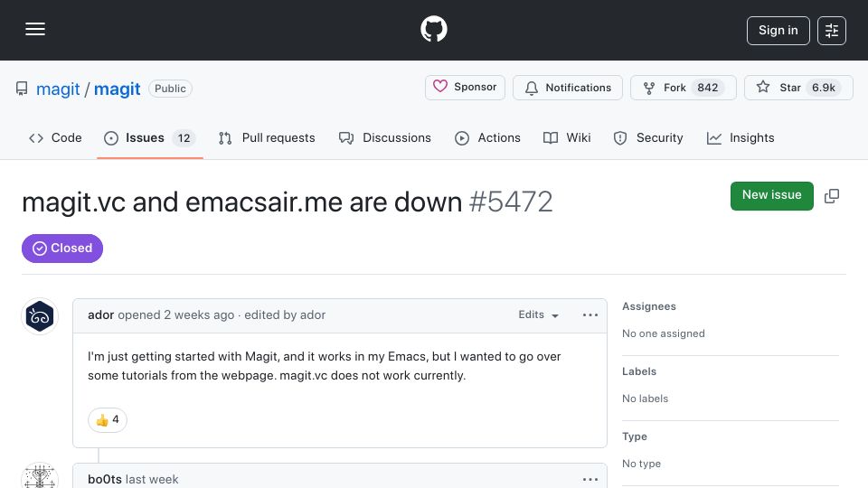Open bo0ts's profile link
This screenshot has height=488, width=868.
pos(105,479)
